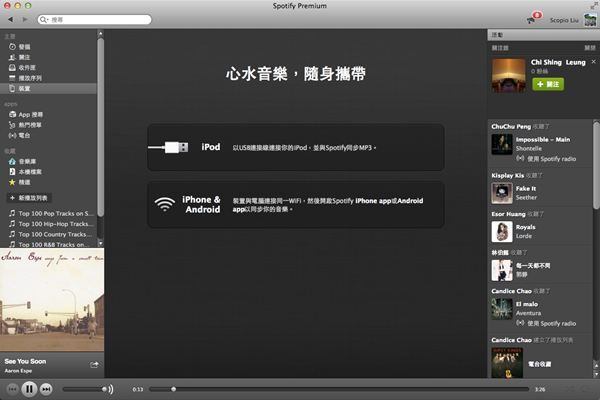Open Top 100 Country Tracks playlist
600x400 pixels.
tap(51, 234)
